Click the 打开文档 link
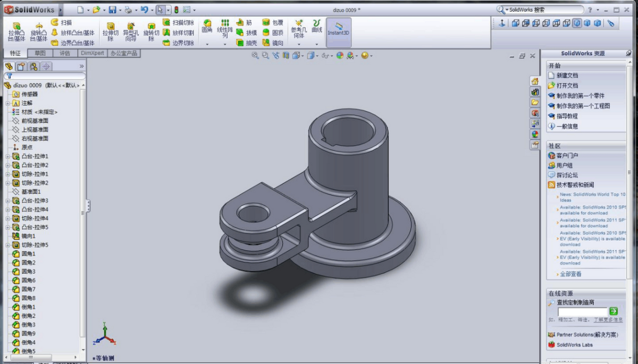 pyautogui.click(x=567, y=86)
